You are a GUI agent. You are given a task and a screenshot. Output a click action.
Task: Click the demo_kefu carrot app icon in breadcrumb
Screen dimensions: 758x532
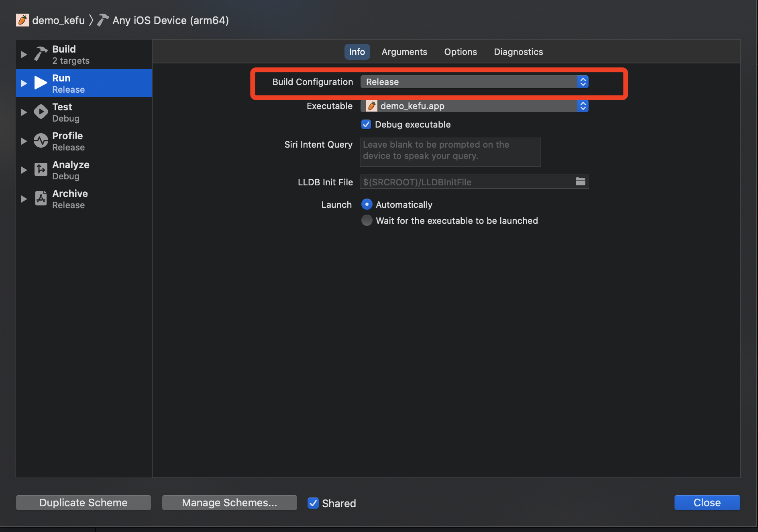(22, 20)
